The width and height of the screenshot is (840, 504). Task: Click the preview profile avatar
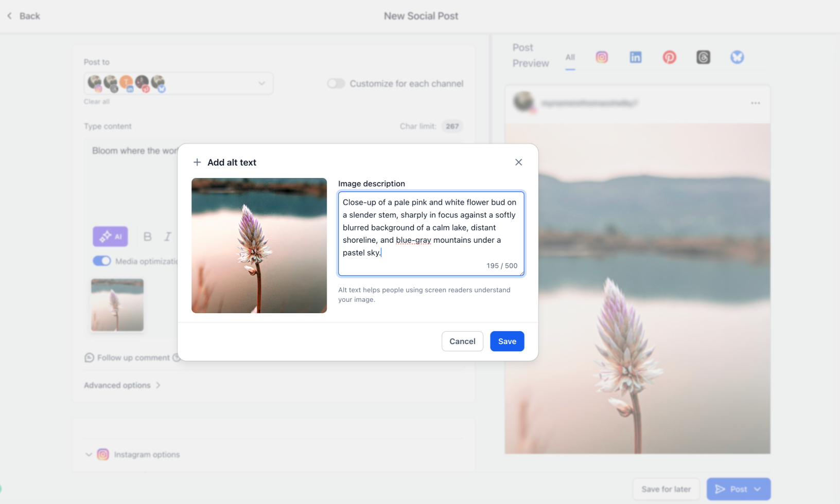point(523,102)
